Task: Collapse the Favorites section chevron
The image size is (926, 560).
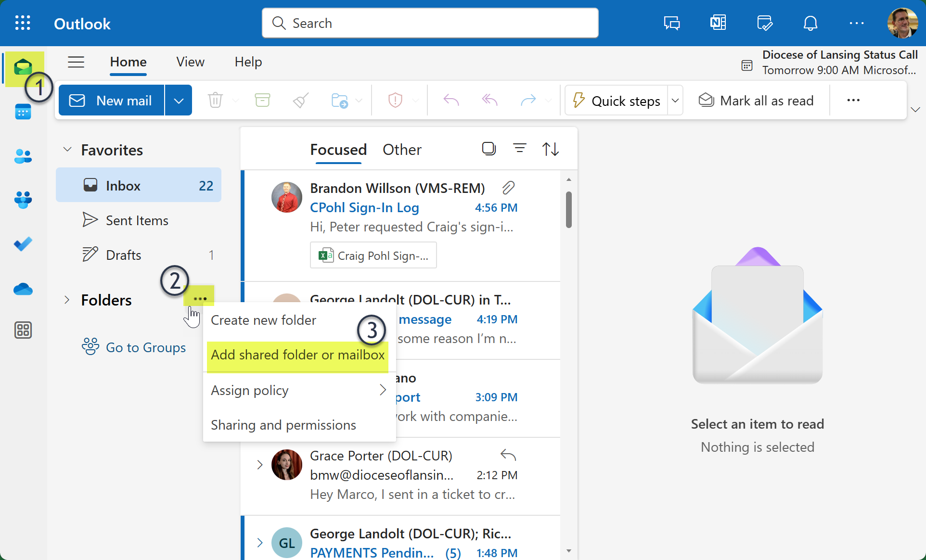Action: 67,150
